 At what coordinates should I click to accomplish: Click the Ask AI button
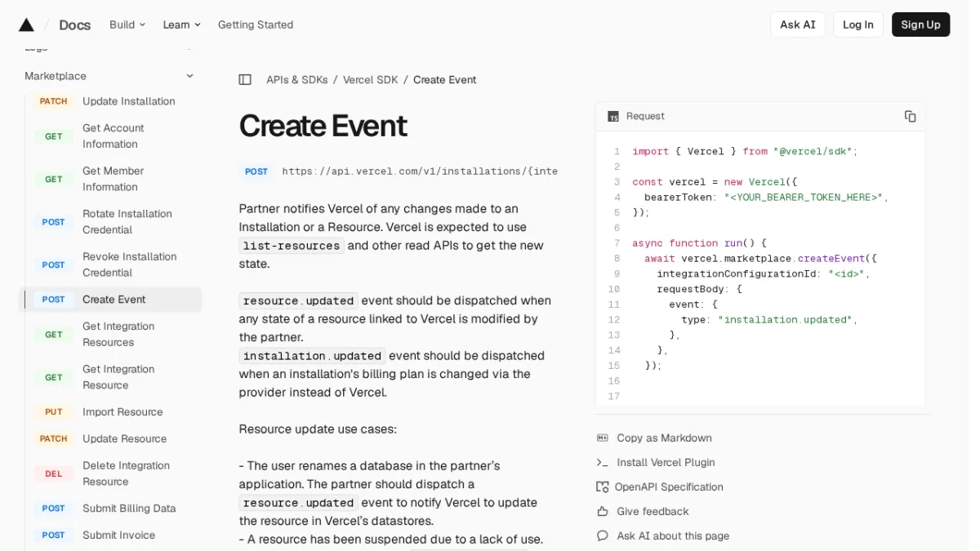[798, 24]
